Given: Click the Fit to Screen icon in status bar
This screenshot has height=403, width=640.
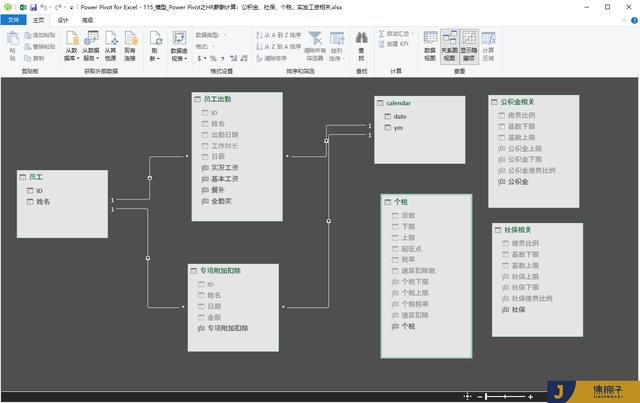Looking at the screenshot, I should [467, 396].
